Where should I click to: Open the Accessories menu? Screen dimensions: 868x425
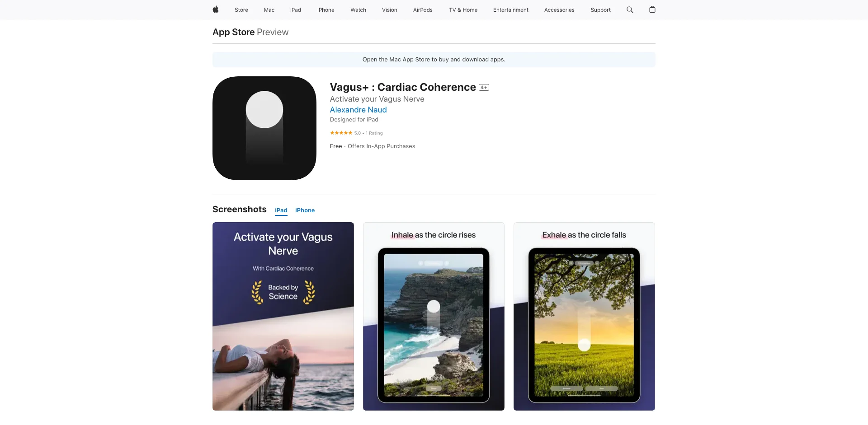click(559, 10)
